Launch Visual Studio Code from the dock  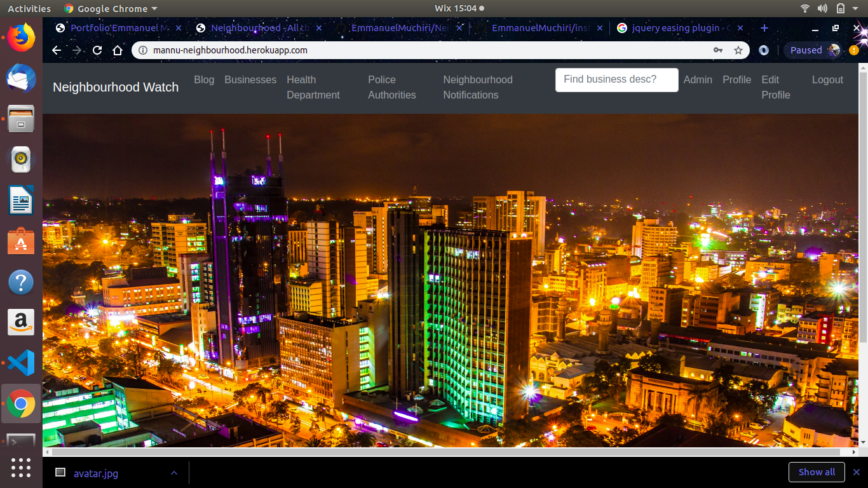click(20, 362)
